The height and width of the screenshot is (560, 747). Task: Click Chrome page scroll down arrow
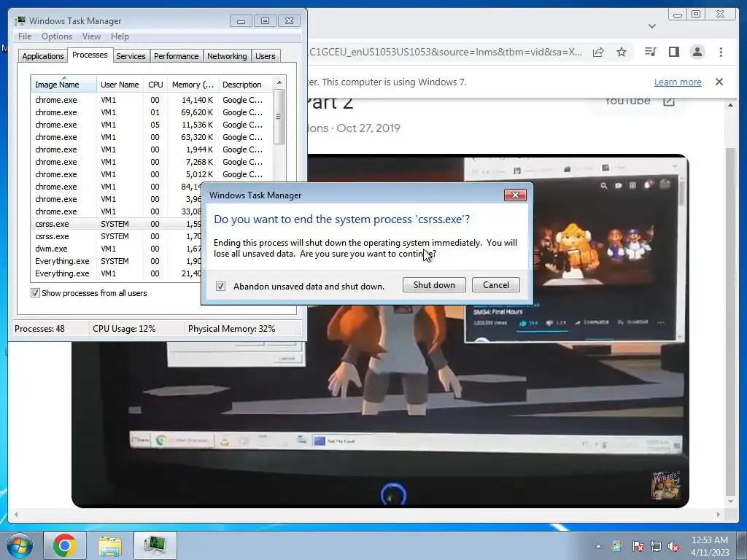point(730,502)
